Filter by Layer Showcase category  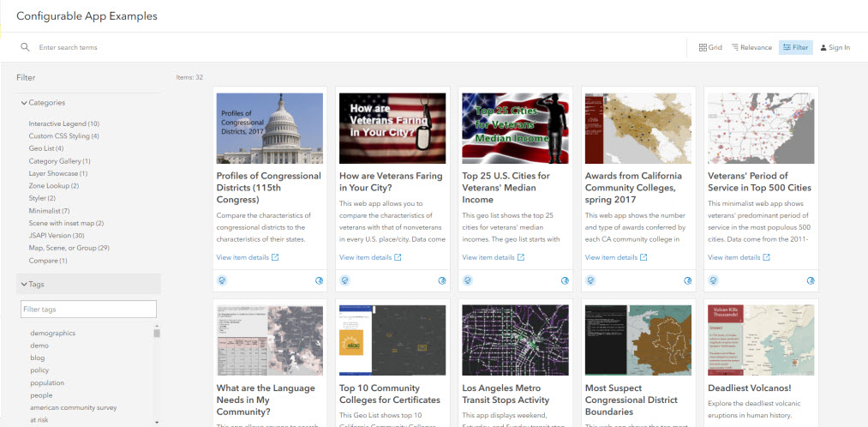click(58, 173)
